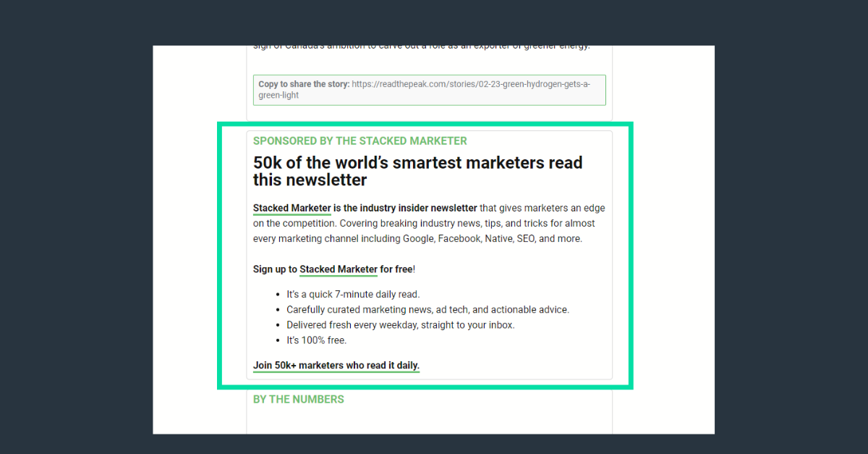The height and width of the screenshot is (454, 868).
Task: Click the delivered fresh every weekday bullet
Action: point(399,324)
